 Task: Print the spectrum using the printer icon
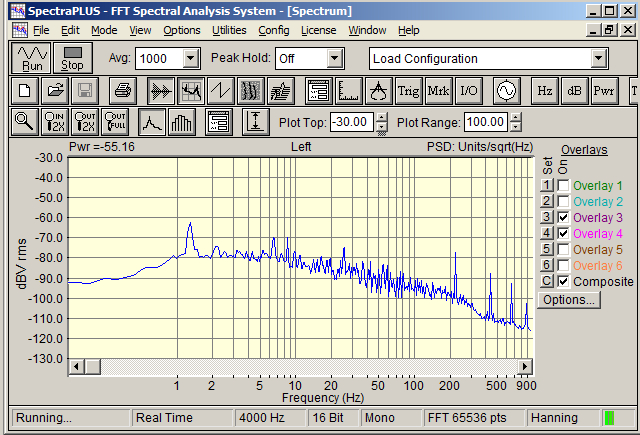click(123, 91)
